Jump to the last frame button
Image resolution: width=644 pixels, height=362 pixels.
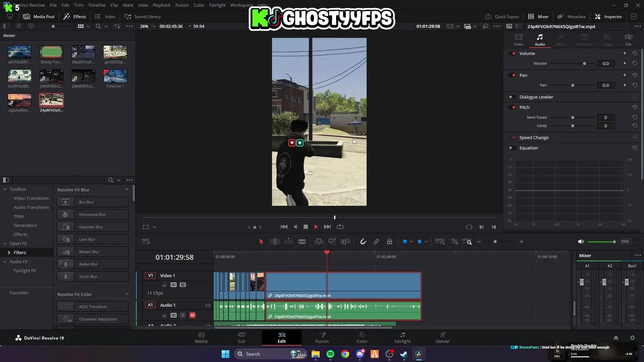click(327, 227)
